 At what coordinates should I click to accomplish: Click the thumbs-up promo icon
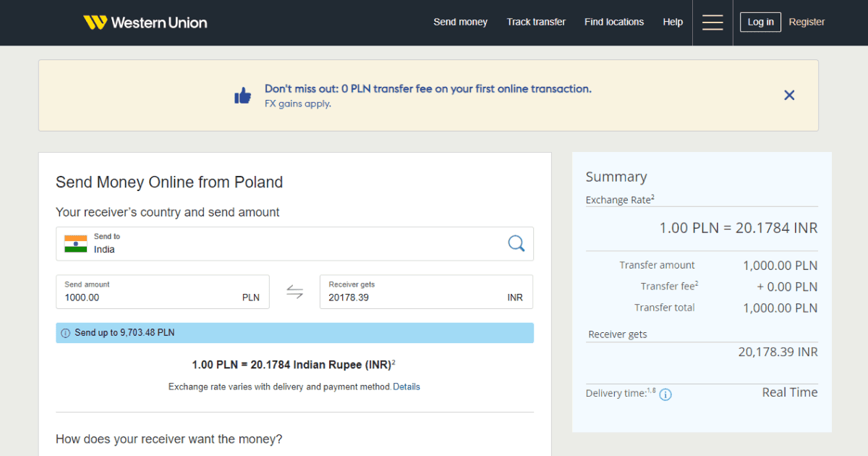(242, 95)
